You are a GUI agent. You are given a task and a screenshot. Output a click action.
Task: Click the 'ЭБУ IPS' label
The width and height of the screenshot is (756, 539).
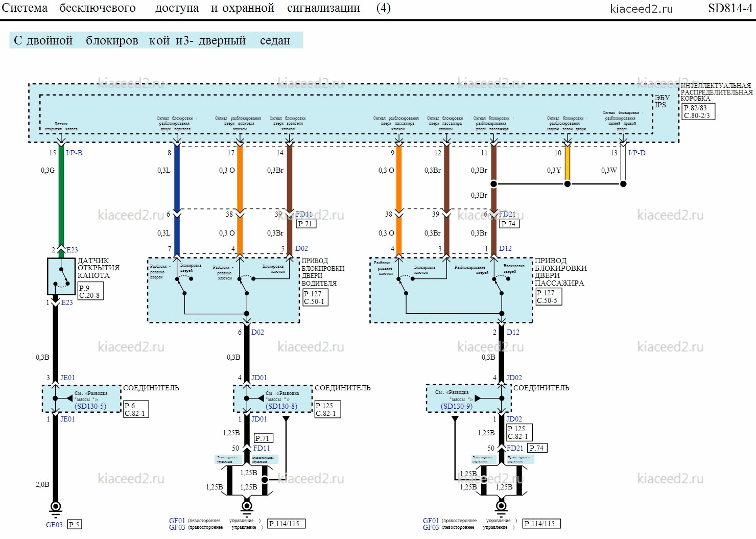pos(662,101)
